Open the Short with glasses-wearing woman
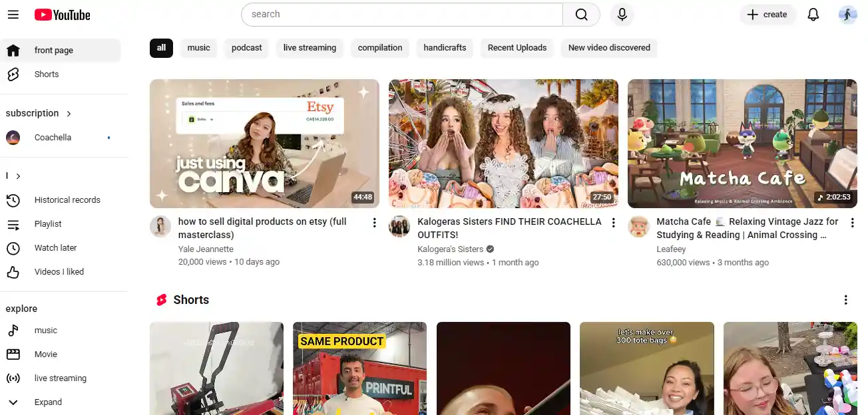 coord(790,368)
